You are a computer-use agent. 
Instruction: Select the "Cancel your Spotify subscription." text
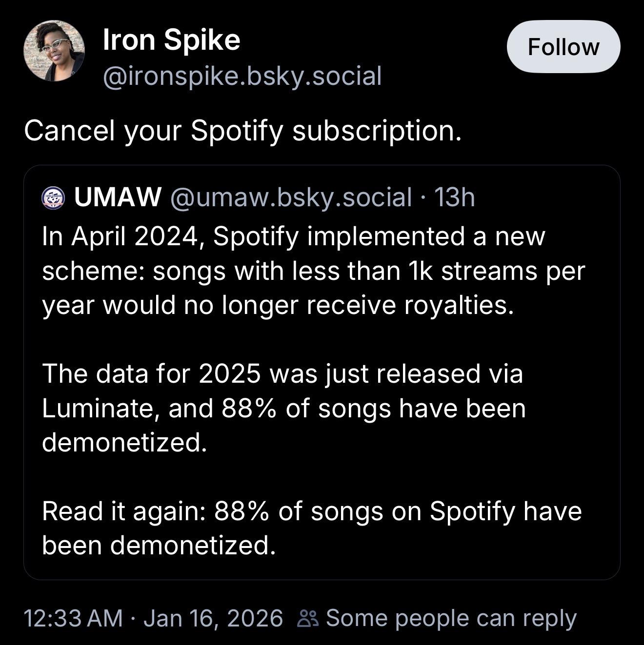pyautogui.click(x=242, y=131)
